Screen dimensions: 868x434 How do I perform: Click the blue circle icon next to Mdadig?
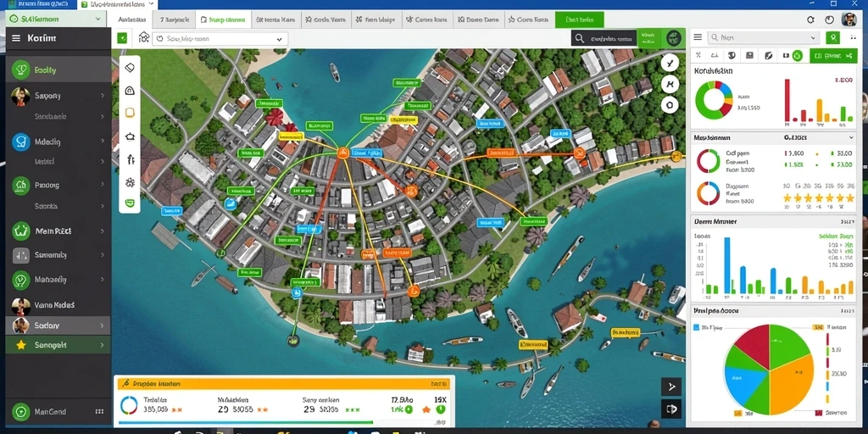[20, 142]
